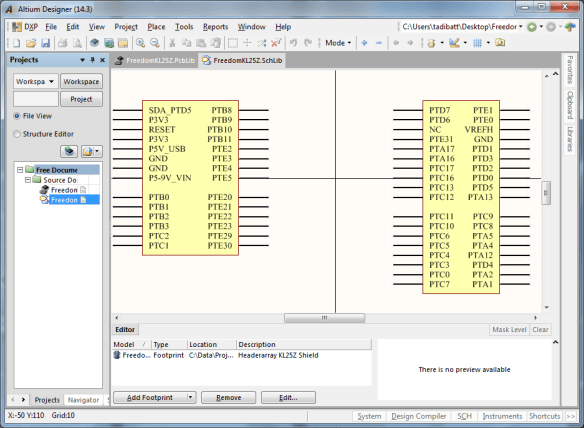Click the green back navigation icon

(532, 27)
